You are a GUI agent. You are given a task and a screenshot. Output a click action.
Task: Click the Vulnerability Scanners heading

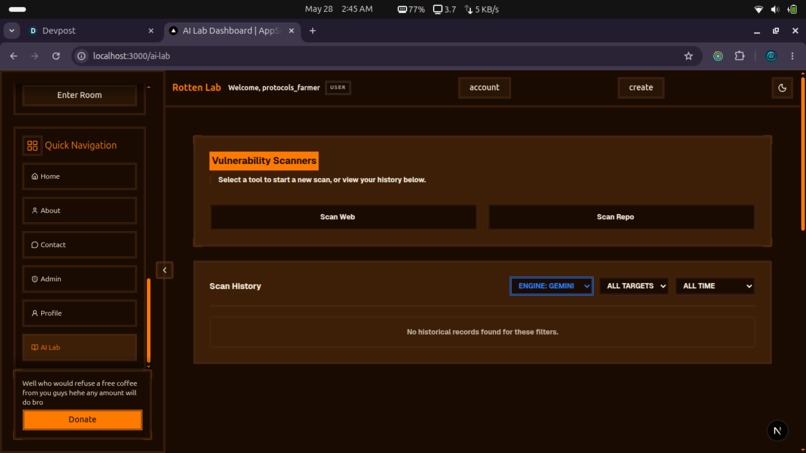coord(264,161)
